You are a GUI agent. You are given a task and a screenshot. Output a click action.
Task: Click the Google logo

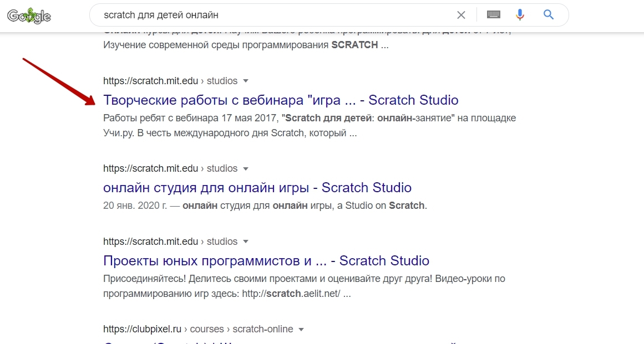point(29,16)
